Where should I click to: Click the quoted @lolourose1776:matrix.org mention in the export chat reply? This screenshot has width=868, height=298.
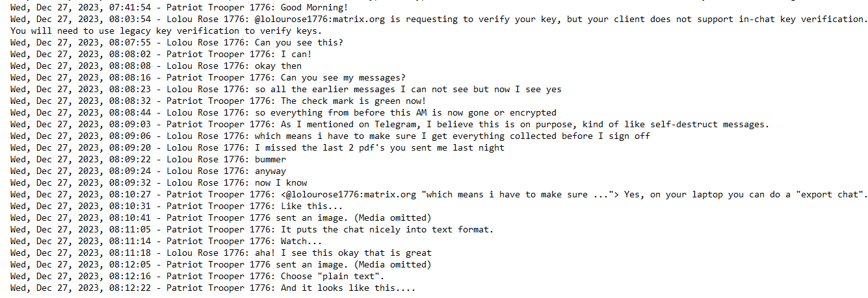pyautogui.click(x=351, y=195)
